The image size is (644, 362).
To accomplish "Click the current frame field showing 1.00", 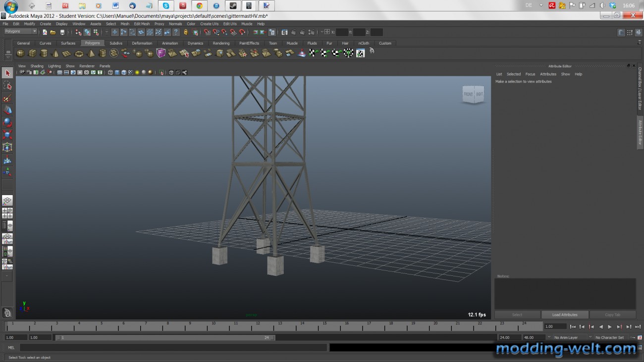I will (555, 327).
